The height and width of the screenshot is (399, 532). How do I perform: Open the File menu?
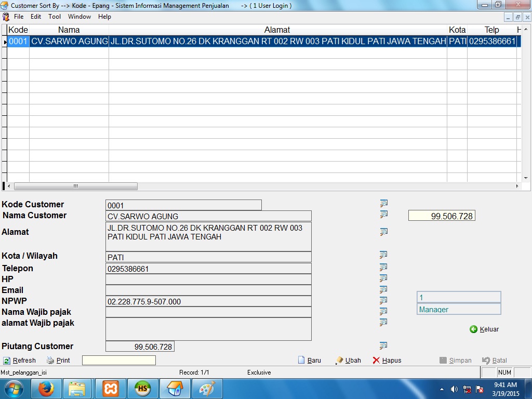[19, 17]
